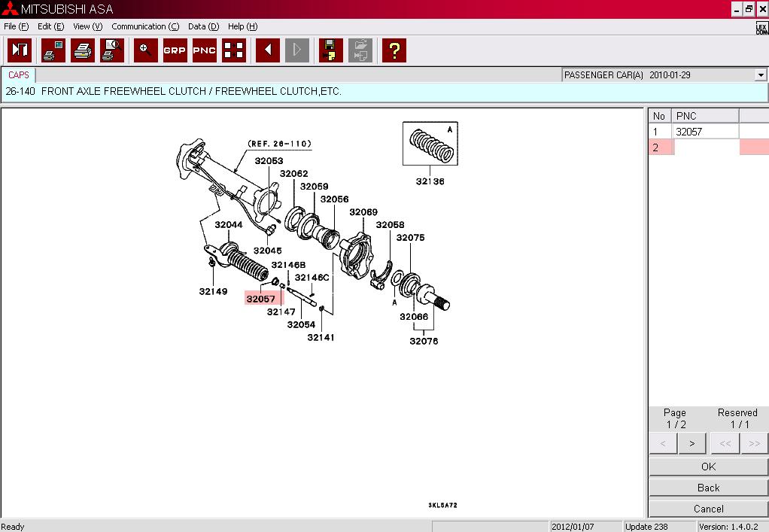Screen dimensions: 769x532
Task: Click the OK button
Action: [x=708, y=467]
